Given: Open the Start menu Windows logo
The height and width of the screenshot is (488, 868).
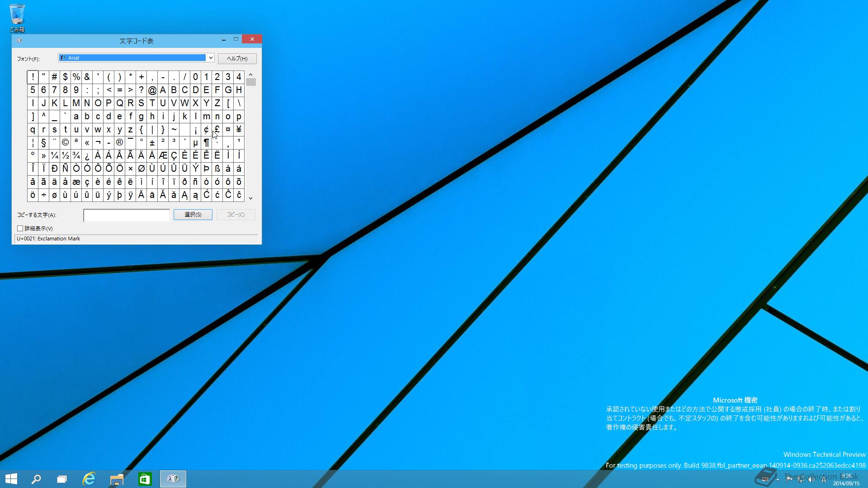Looking at the screenshot, I should coord(11,479).
